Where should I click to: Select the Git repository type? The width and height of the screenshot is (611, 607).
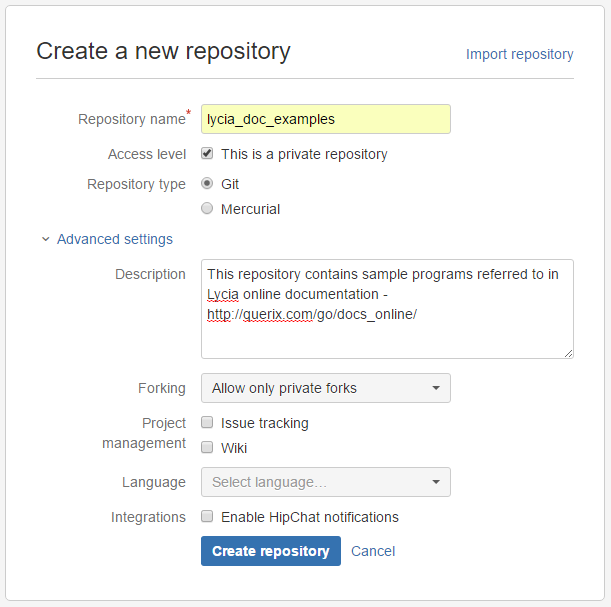[207, 184]
